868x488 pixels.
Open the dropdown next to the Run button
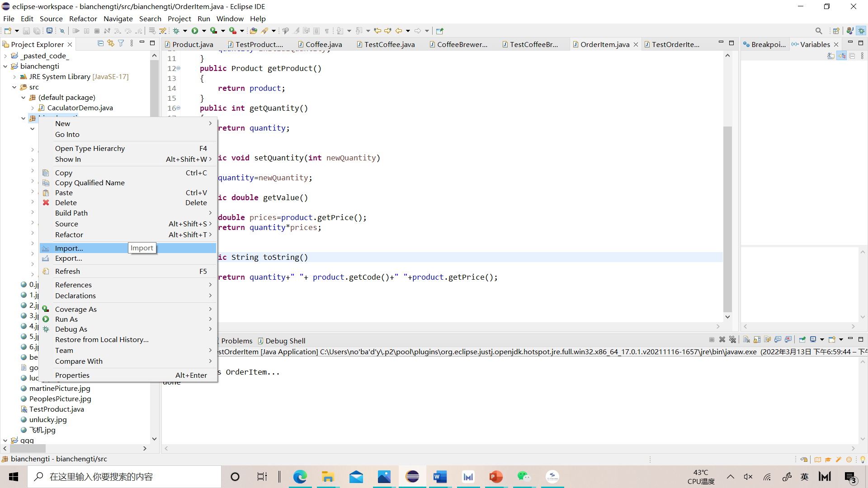(x=203, y=31)
